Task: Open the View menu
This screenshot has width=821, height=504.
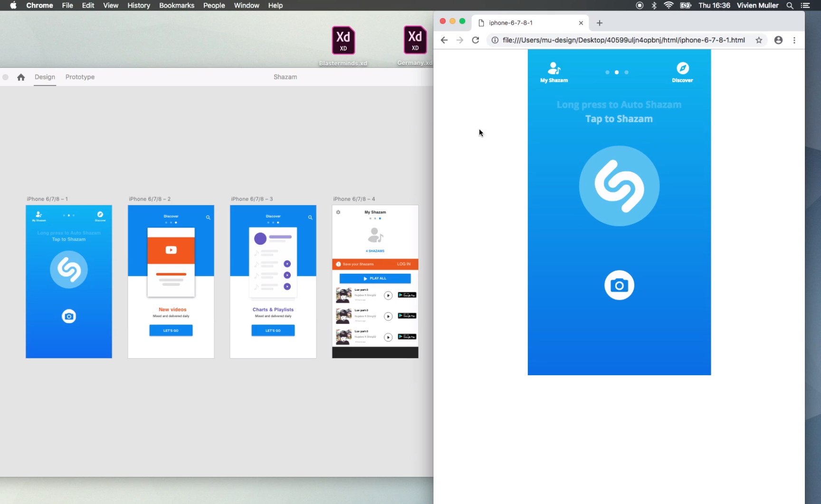Action: (x=111, y=5)
